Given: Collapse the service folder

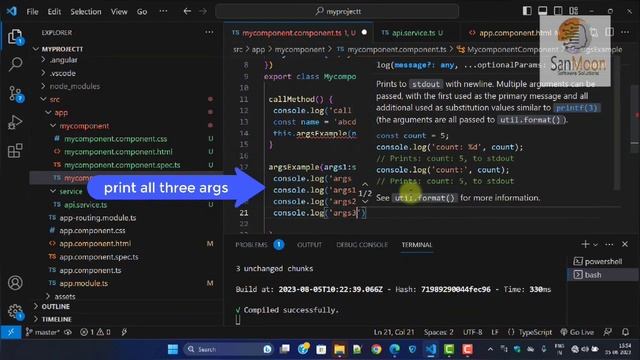Looking at the screenshot, I should (x=71, y=191).
